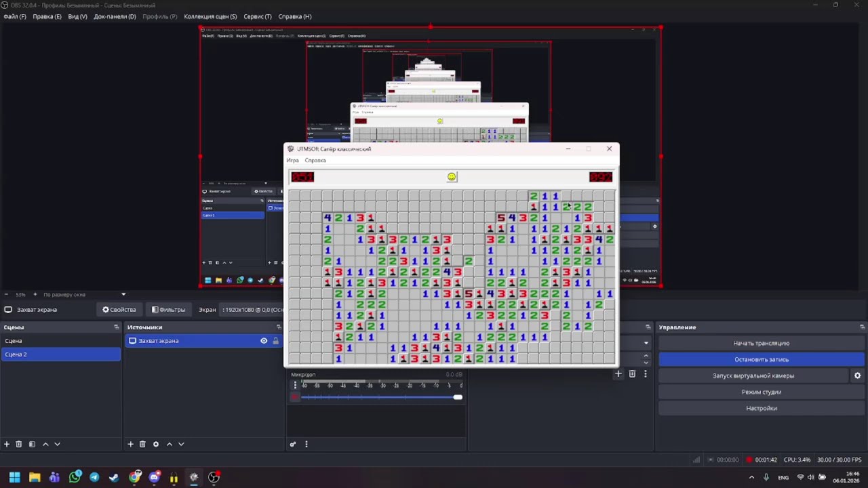The image size is (868, 488).
Task: Open Правка (E) menu
Action: coord(47,16)
